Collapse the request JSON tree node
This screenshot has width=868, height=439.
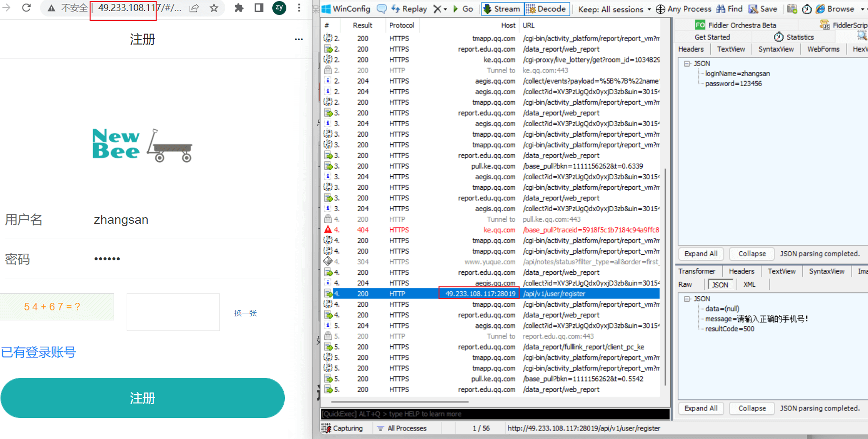click(x=687, y=64)
